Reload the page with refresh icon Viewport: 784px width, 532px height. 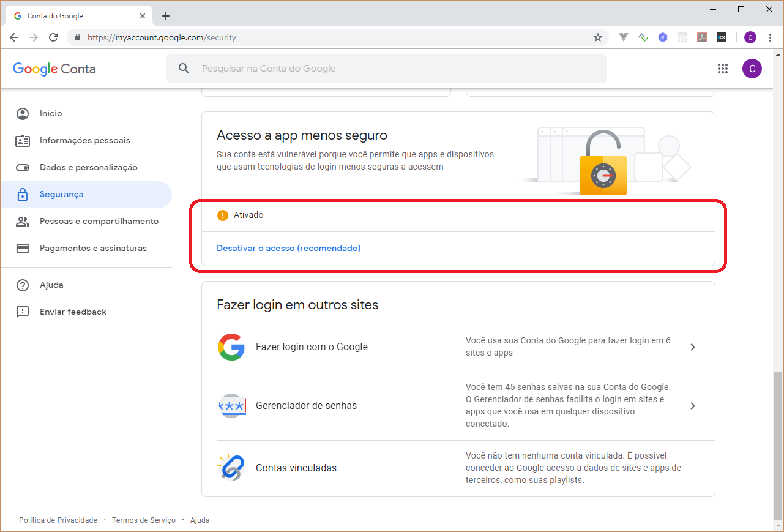point(53,37)
